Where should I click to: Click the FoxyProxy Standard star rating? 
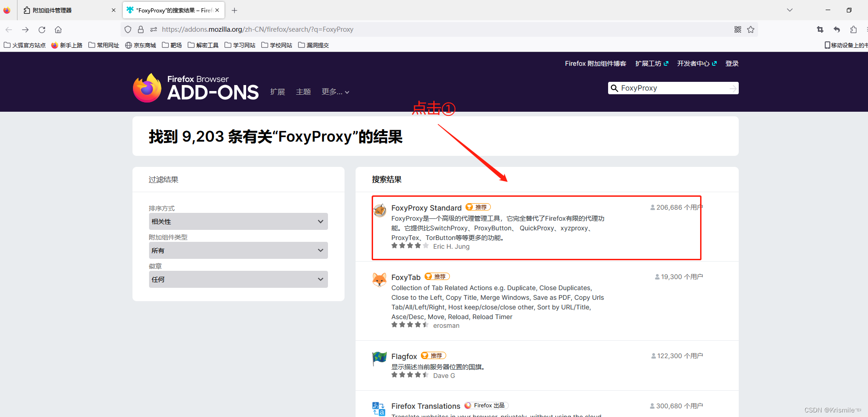[x=410, y=246]
